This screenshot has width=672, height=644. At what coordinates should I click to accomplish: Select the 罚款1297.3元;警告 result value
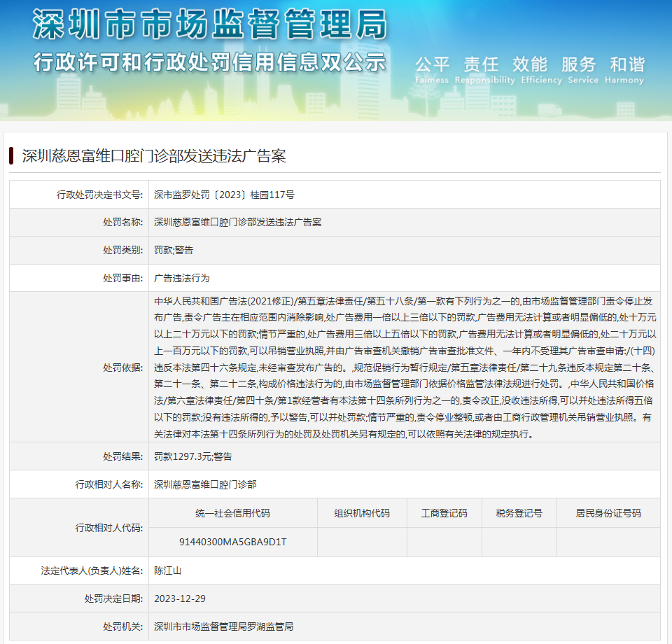(x=193, y=456)
